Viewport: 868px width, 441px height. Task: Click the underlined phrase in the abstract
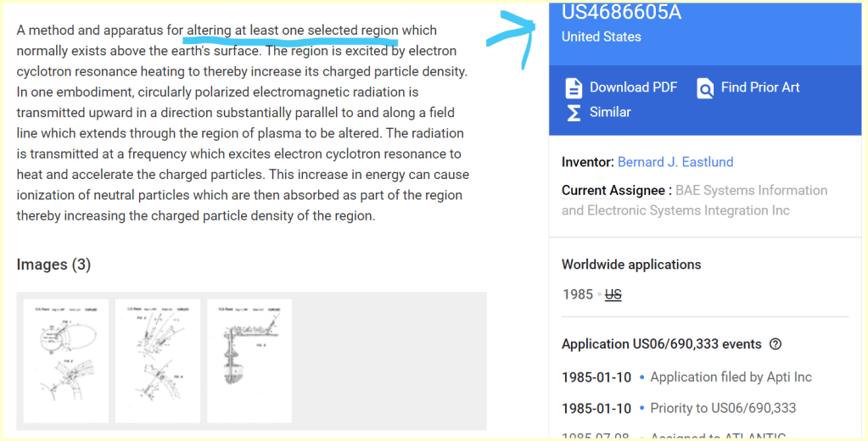point(293,31)
